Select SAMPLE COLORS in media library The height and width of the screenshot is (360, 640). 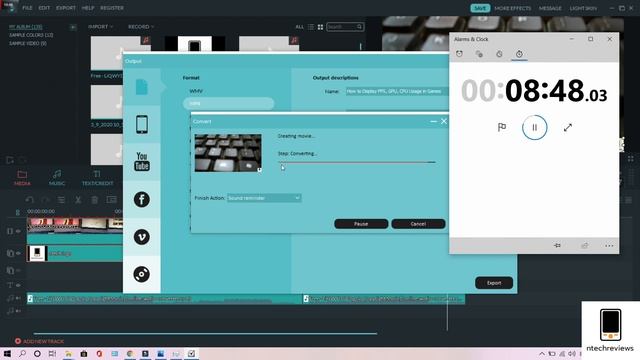pyautogui.click(x=31, y=35)
